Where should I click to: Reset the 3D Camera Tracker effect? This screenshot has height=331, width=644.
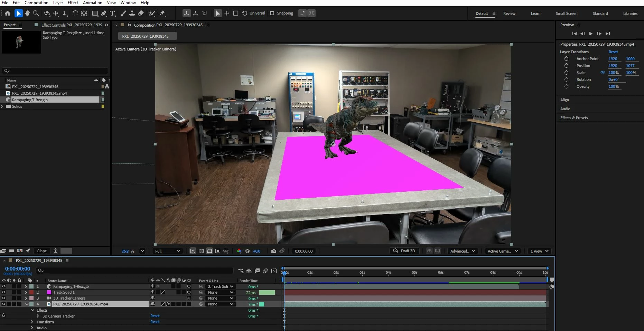pos(155,316)
